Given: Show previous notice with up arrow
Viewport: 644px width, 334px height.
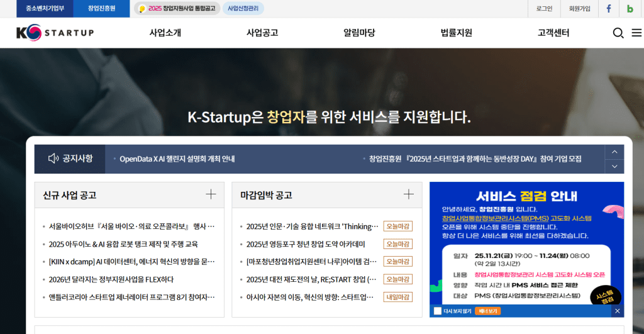Looking at the screenshot, I should (x=614, y=152).
